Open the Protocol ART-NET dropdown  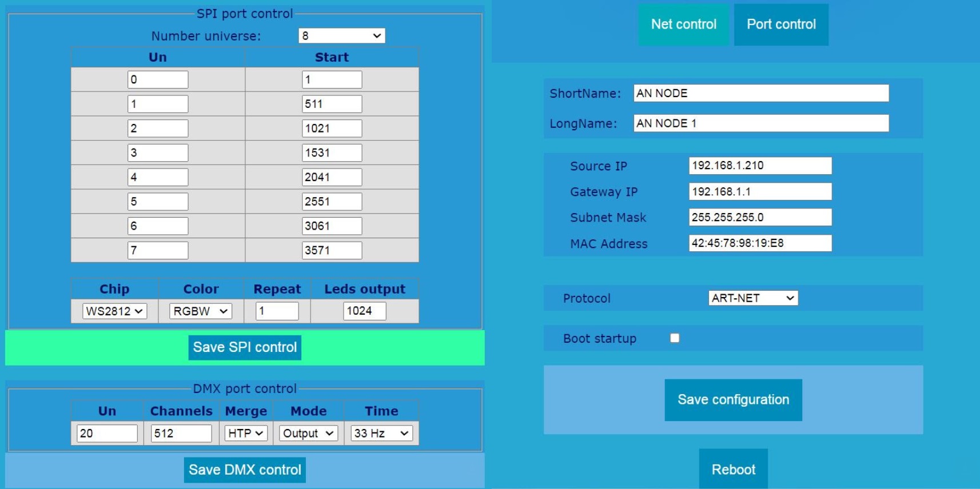click(x=753, y=298)
